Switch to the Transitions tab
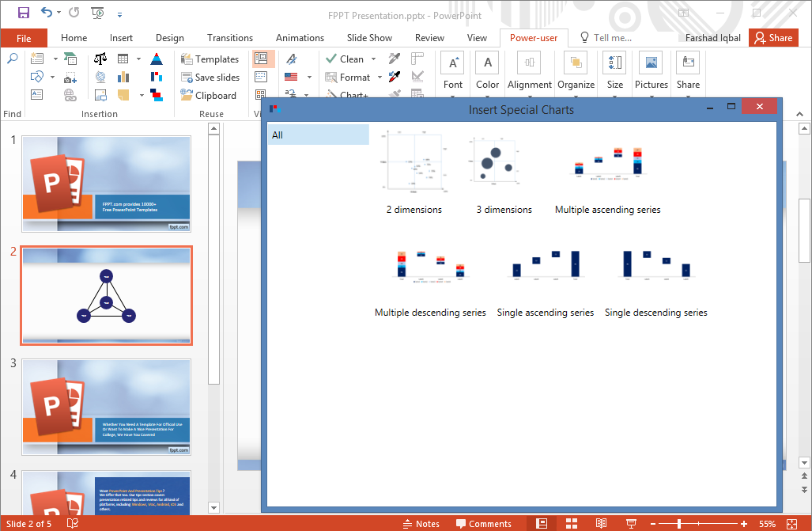This screenshot has height=531, width=812. [229, 37]
